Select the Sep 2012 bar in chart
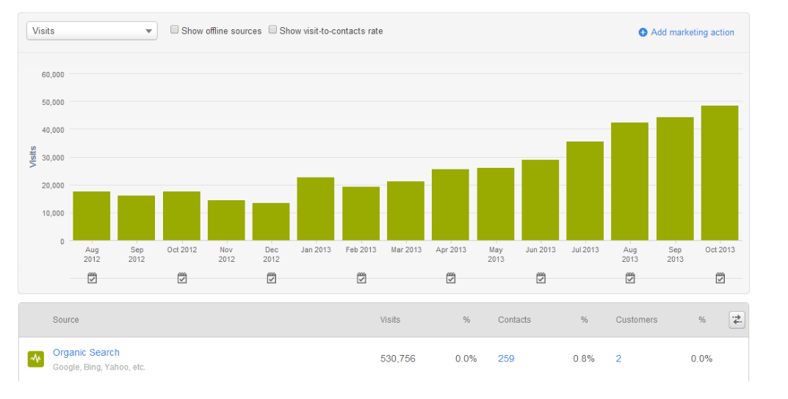 136,218
